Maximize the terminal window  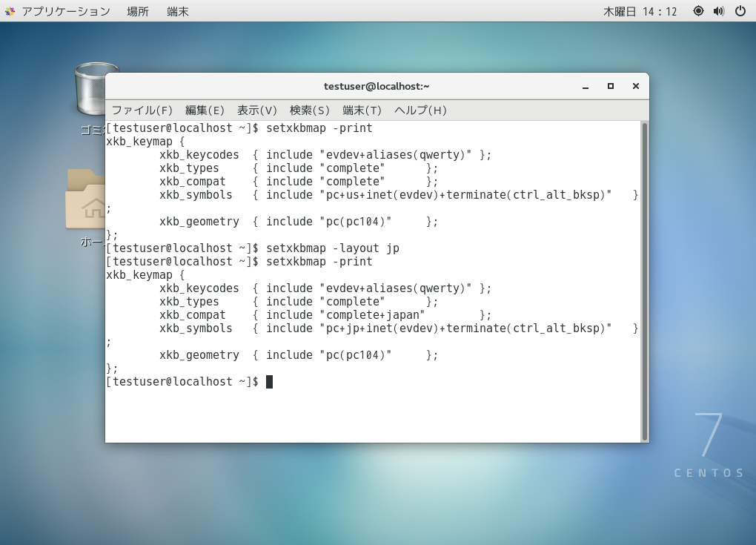[611, 86]
